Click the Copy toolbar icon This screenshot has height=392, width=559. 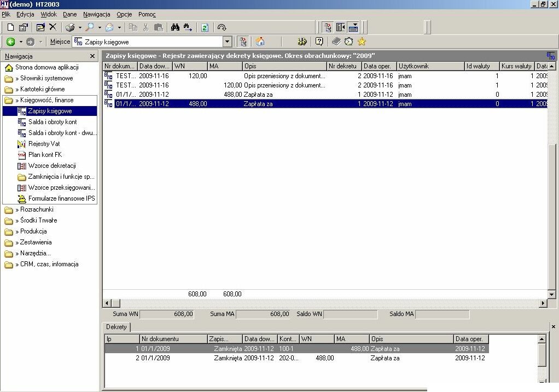133,27
